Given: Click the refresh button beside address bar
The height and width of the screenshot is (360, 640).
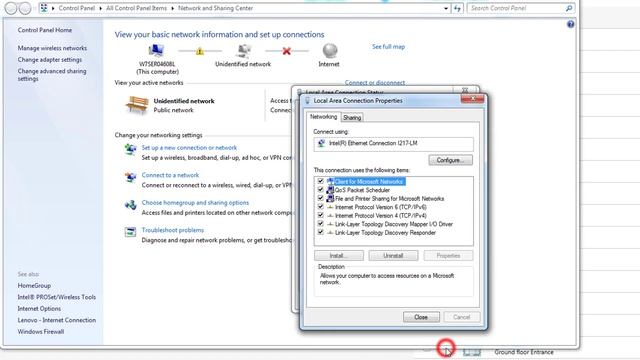Looking at the screenshot, I should pos(458,8).
